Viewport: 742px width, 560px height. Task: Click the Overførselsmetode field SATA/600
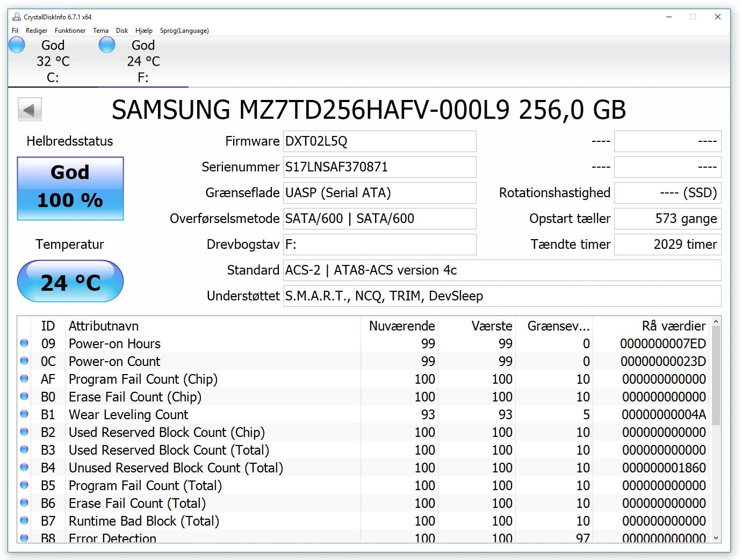click(380, 219)
